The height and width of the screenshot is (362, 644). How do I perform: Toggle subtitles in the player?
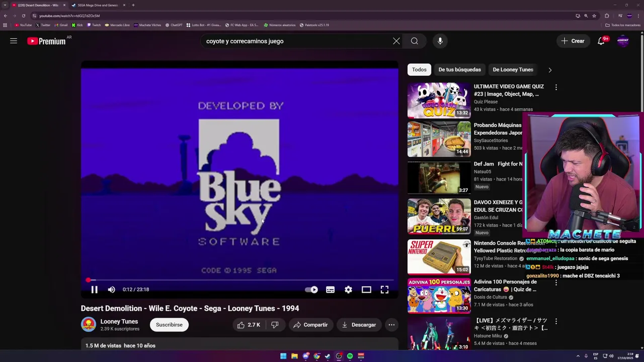point(330,290)
